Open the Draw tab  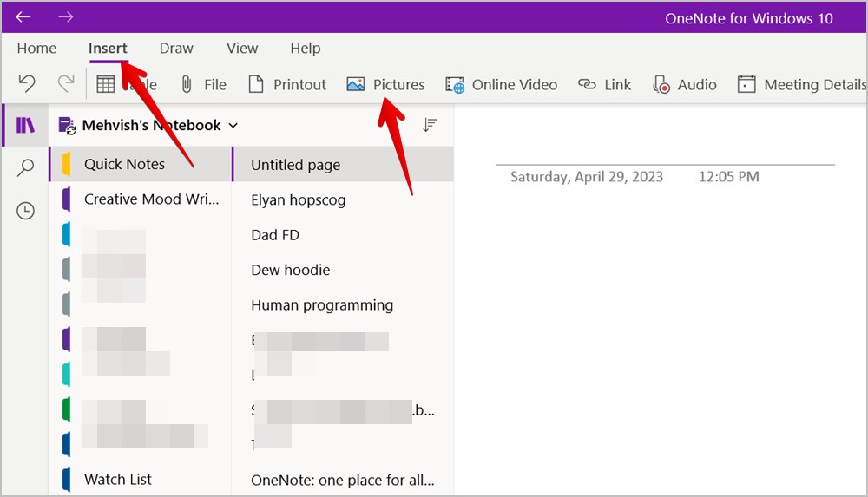coord(176,49)
